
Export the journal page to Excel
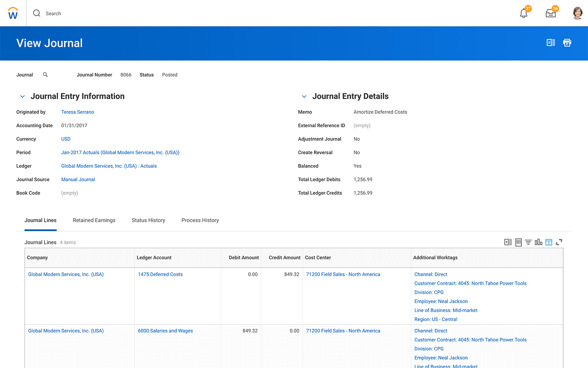coord(551,43)
